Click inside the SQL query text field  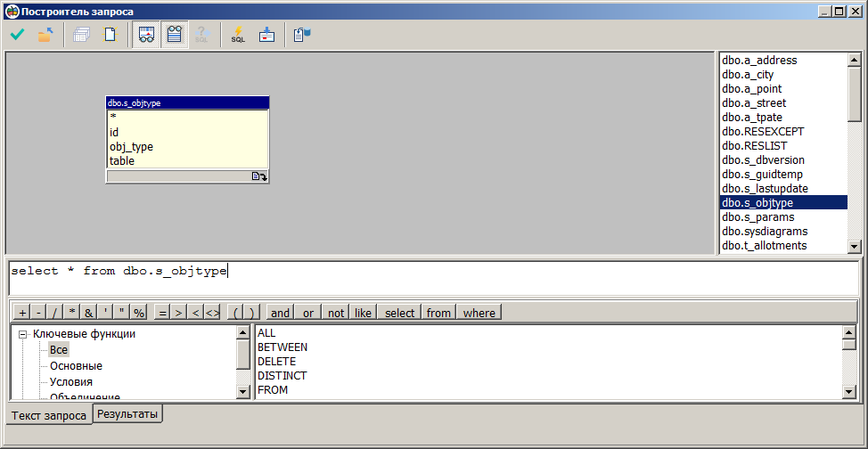[535, 278]
